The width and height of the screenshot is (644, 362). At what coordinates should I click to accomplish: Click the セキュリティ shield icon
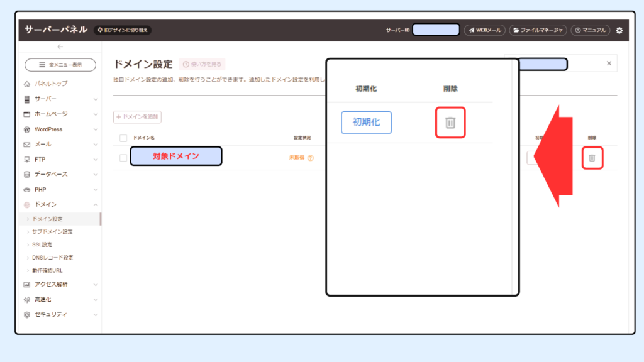coord(27,315)
